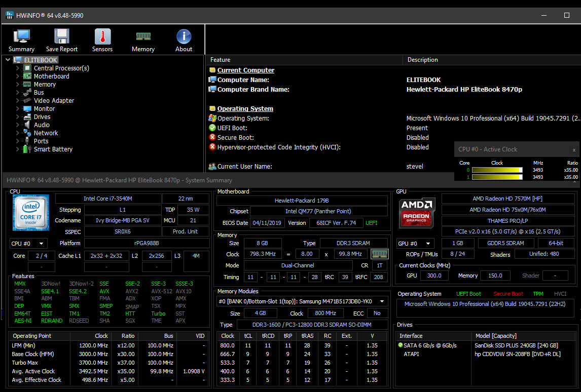Click the Central Processor(s) chip icon
The height and width of the screenshot is (392, 581).
(x=27, y=68)
